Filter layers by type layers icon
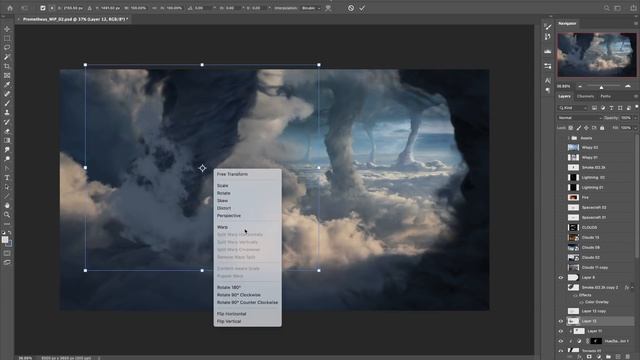The height and width of the screenshot is (360, 640). coord(611,108)
